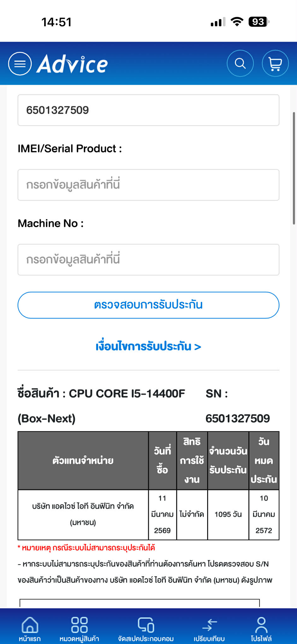Focus the IMEI/Serial Product input field

coord(148,185)
